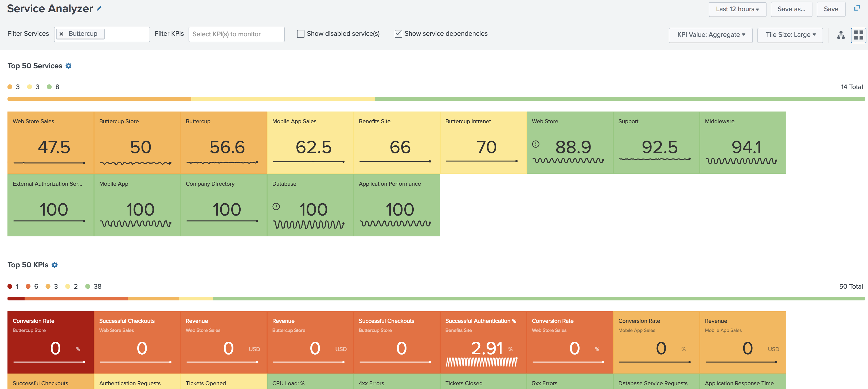This screenshot has width=868, height=389.
Task: Uncheck Show service dependencies
Action: pos(398,34)
